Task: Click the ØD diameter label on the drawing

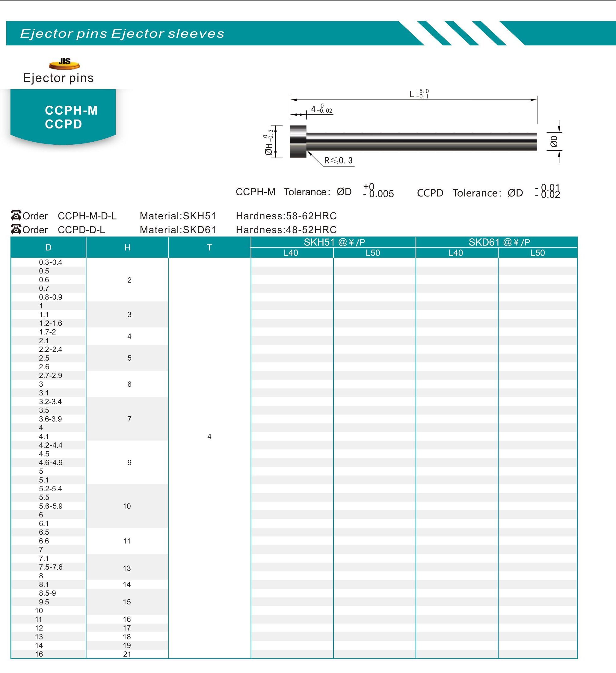Action: 554,141
